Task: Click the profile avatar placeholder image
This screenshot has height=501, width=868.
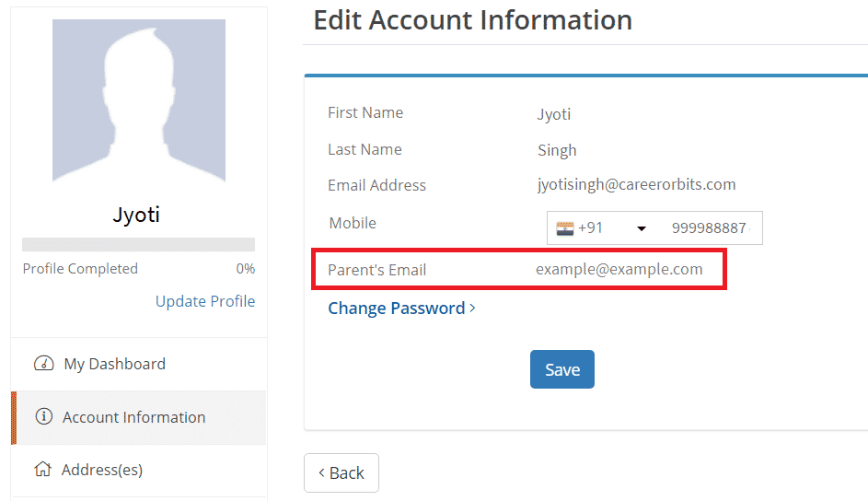Action: (139, 100)
